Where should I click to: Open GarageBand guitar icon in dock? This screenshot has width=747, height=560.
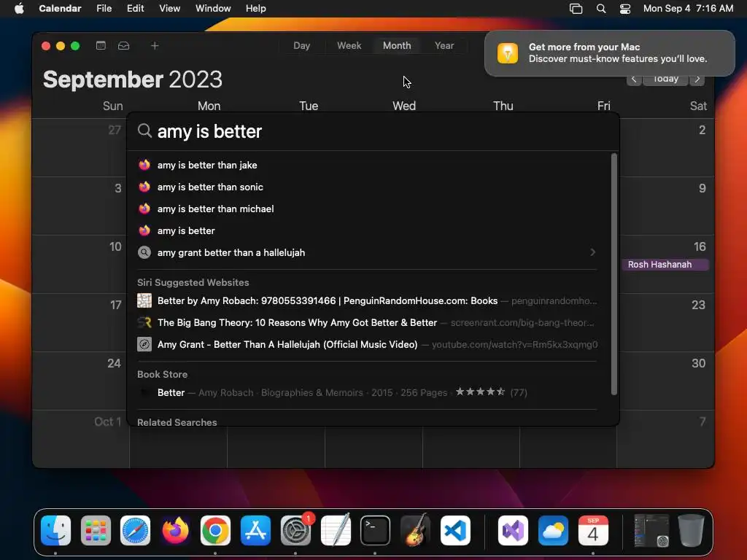pos(415,530)
